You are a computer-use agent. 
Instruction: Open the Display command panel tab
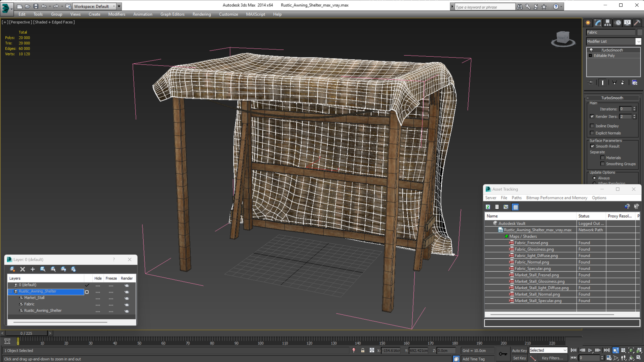click(627, 23)
